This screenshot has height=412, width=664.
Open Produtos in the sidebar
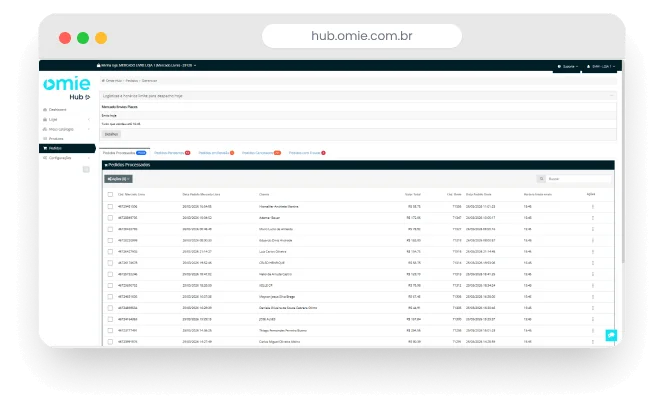coord(56,138)
